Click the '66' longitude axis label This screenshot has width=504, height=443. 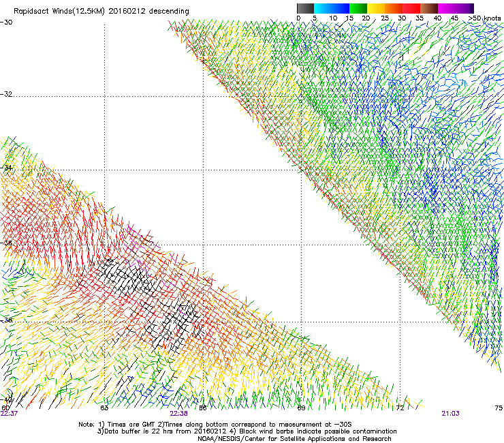tap(203, 408)
